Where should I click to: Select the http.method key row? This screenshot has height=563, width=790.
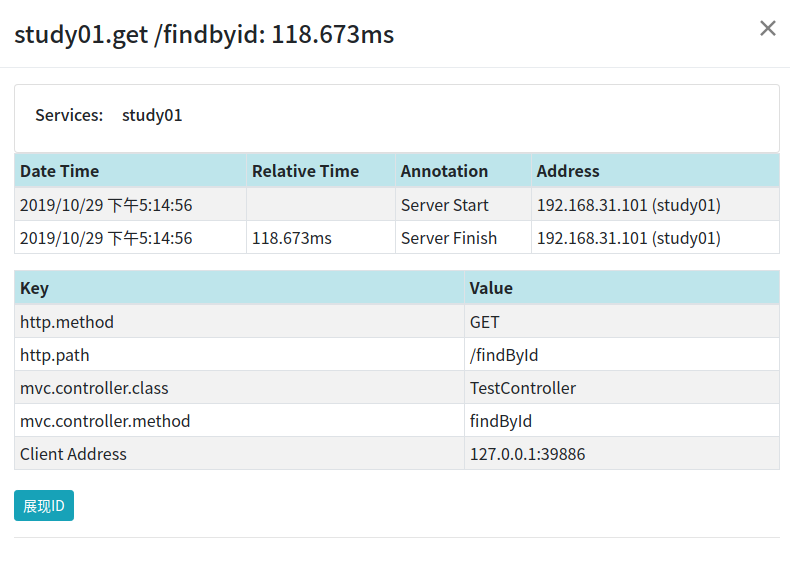click(67, 322)
